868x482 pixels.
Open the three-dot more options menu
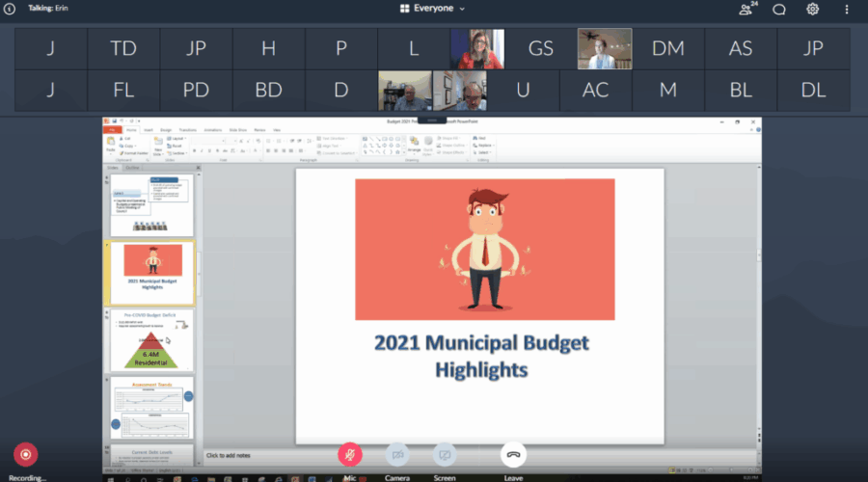click(x=849, y=10)
